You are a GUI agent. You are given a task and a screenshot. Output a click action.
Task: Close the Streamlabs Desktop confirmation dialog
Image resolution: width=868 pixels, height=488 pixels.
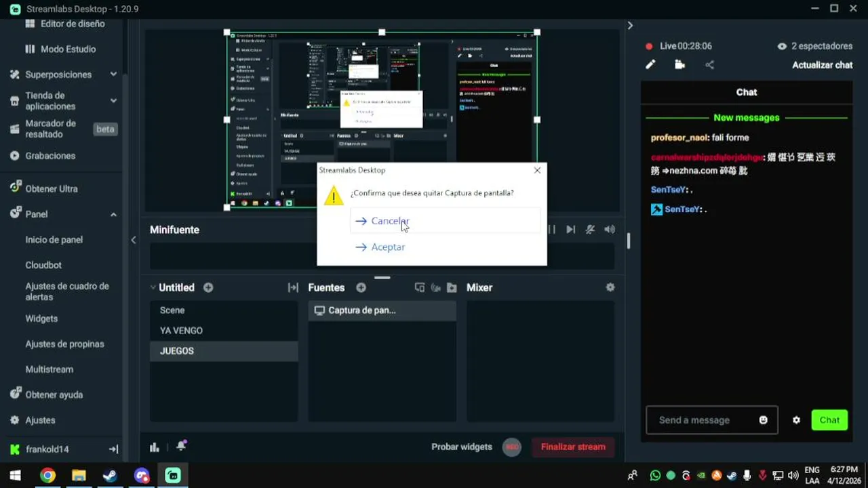pos(537,170)
